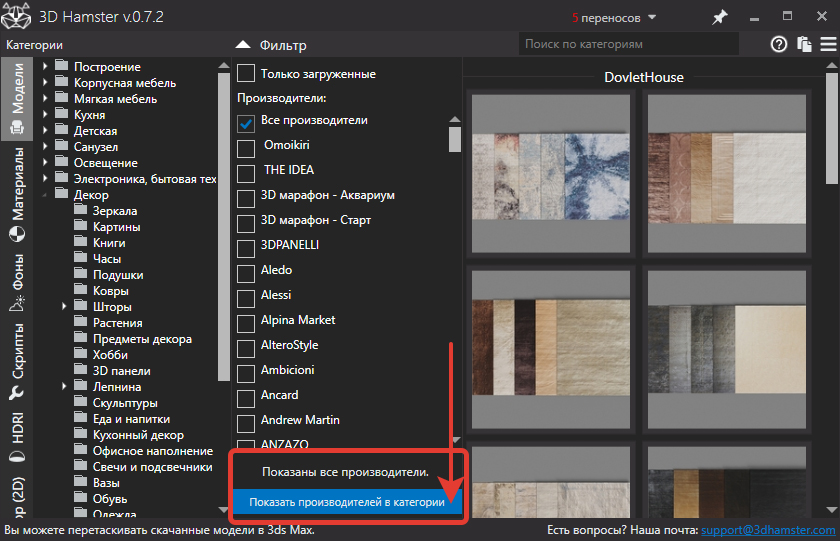Open the grey and cream rug thumbnail
Viewport: 840px width, 541px height.
726,349
